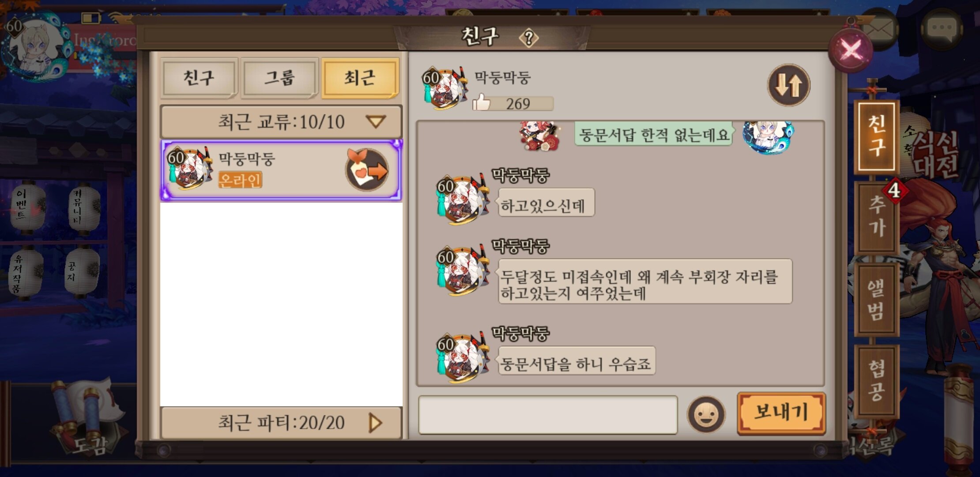Switch to the 그룹 tab

click(x=279, y=78)
